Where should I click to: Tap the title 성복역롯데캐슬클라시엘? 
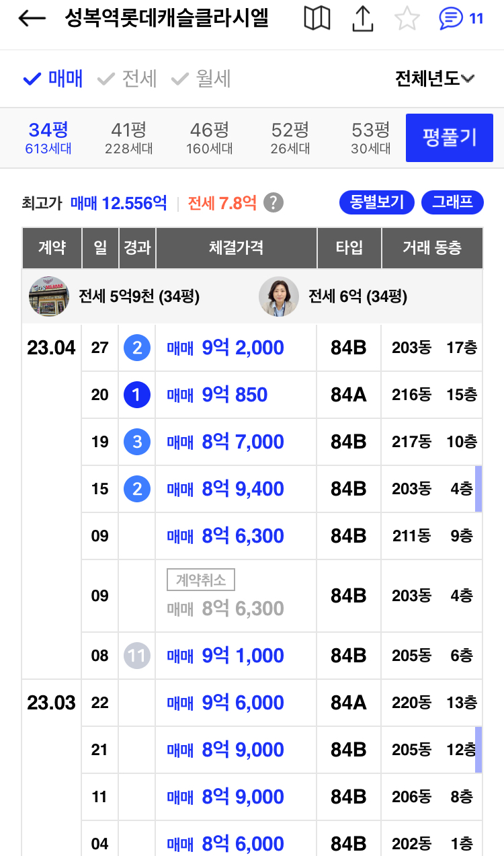point(167,19)
